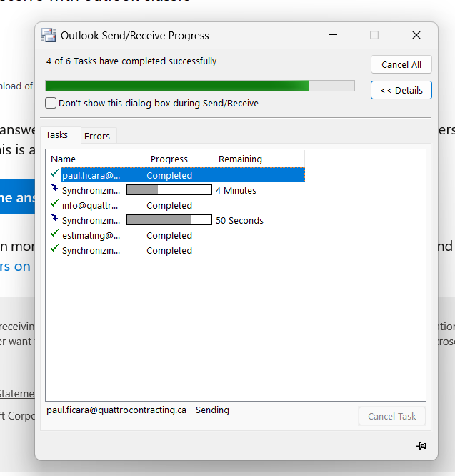Click the Remaining column header
The image size is (455, 476).
pos(259,159)
